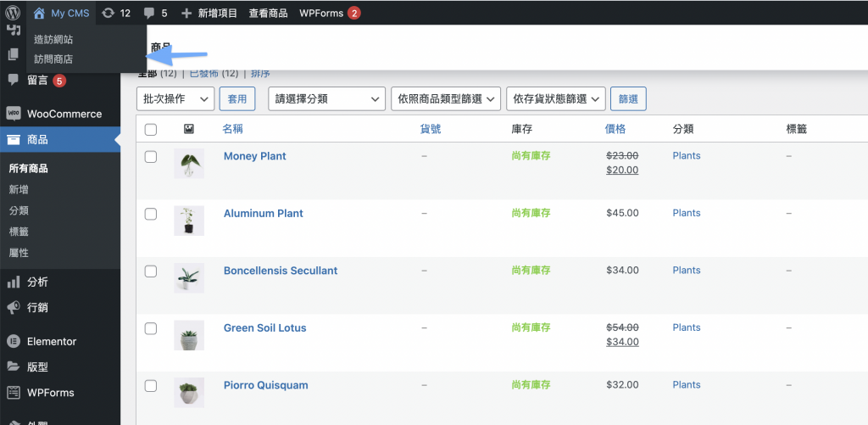The image size is (868, 425).
Task: Click the WPForms notification badge showing 2
Action: click(354, 14)
